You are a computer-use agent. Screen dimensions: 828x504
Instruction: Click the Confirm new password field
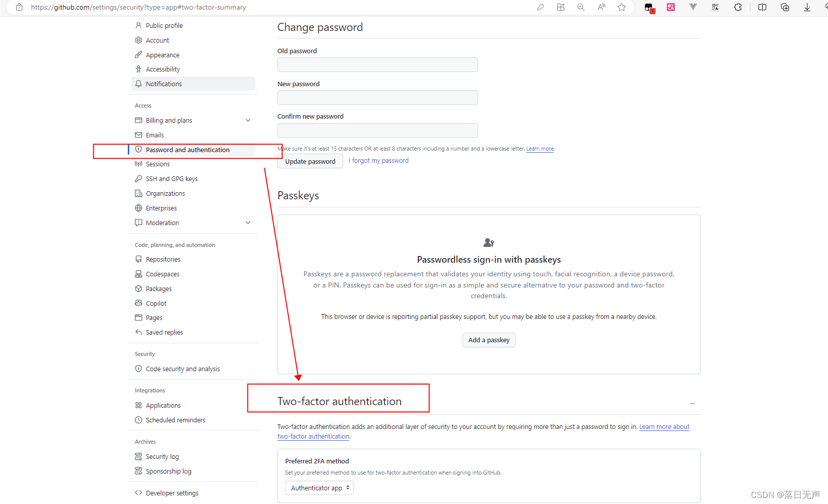coord(378,130)
